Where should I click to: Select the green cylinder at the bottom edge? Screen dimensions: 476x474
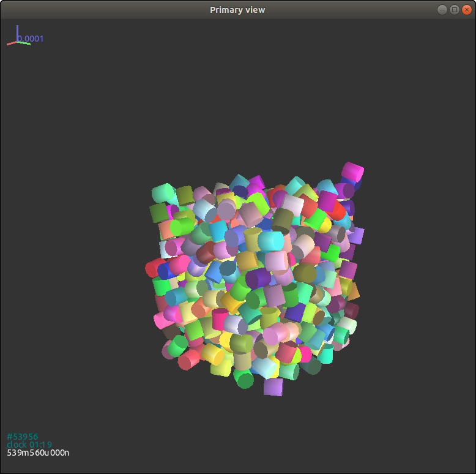point(245,380)
